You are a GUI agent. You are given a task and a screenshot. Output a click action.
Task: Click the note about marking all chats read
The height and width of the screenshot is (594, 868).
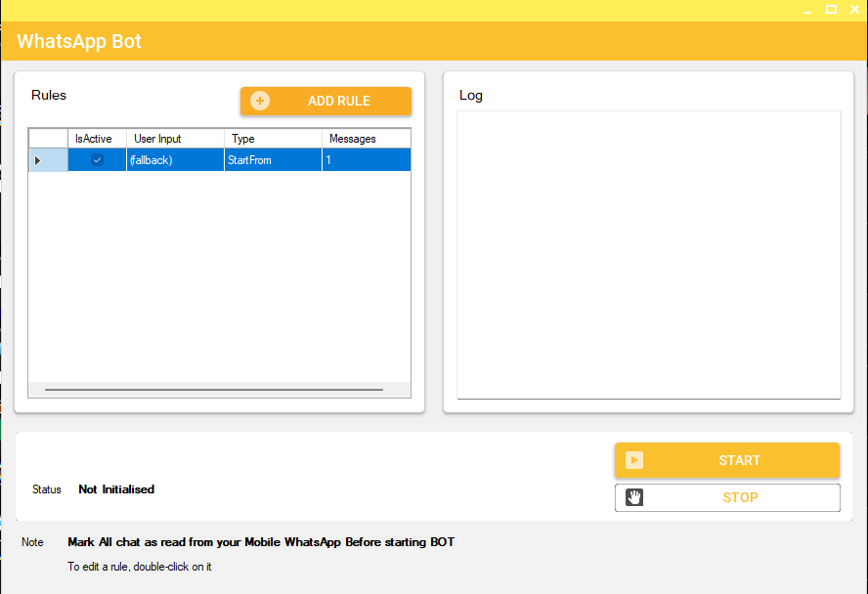click(261, 542)
